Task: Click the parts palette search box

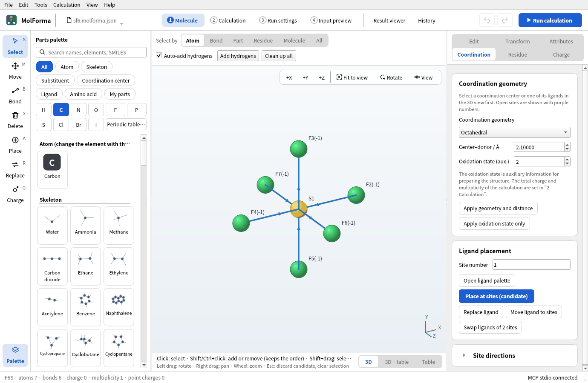Action: point(91,52)
